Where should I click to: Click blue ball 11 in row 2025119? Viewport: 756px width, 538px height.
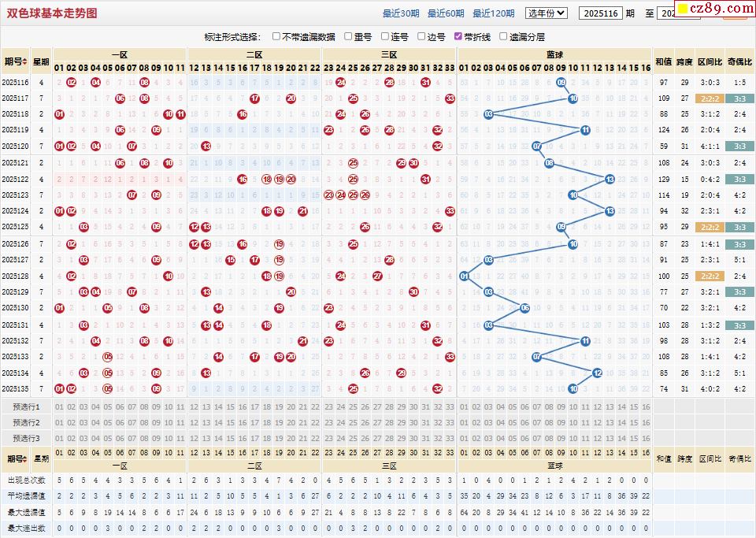(585, 130)
